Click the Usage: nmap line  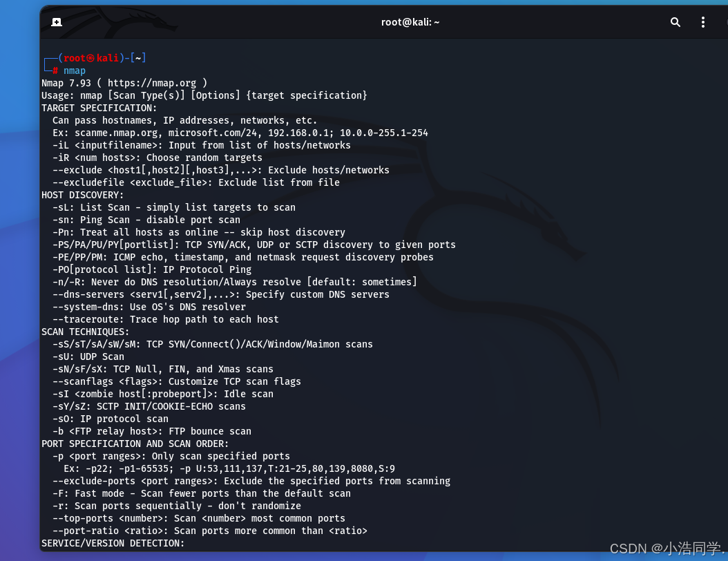204,95
